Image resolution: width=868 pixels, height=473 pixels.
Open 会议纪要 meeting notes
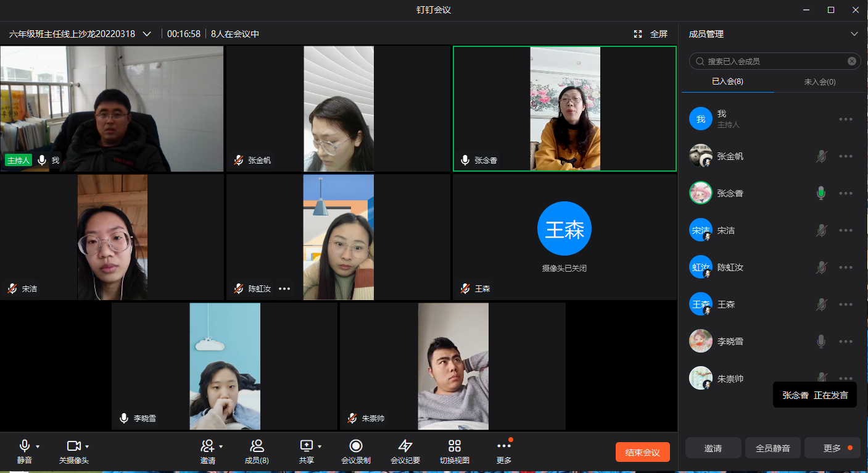405,446
